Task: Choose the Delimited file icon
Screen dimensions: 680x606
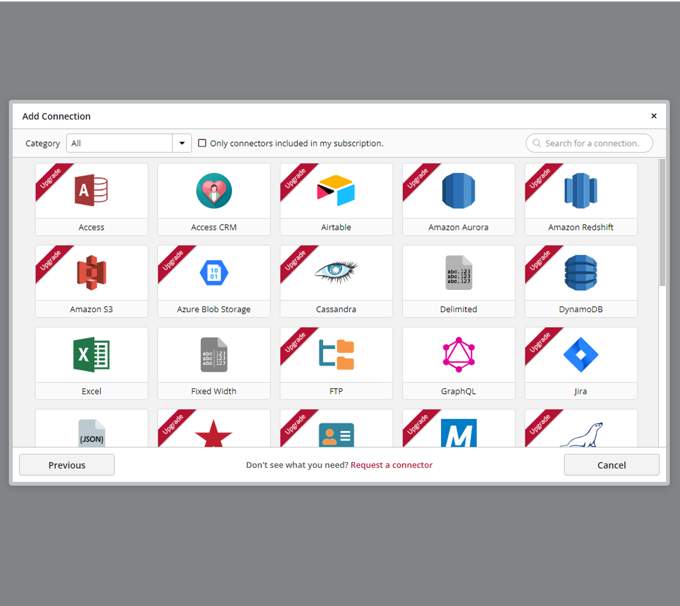Action: (x=458, y=272)
